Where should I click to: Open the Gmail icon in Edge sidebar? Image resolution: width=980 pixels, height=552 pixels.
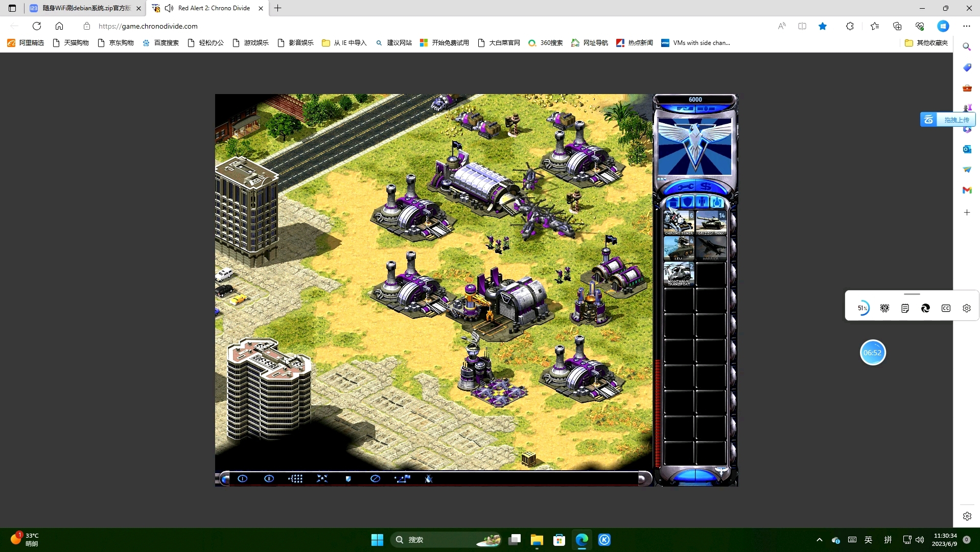967,190
